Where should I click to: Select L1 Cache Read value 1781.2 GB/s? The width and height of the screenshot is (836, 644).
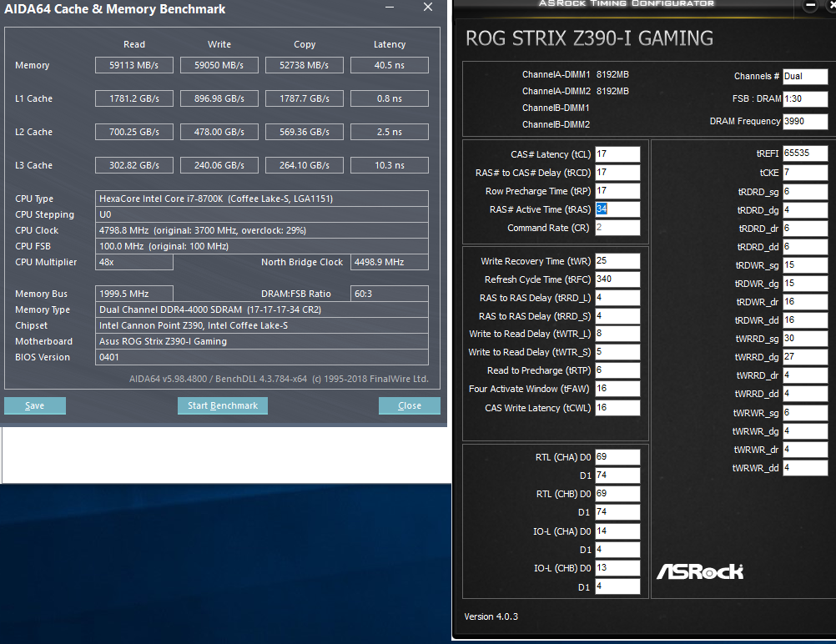click(133, 98)
